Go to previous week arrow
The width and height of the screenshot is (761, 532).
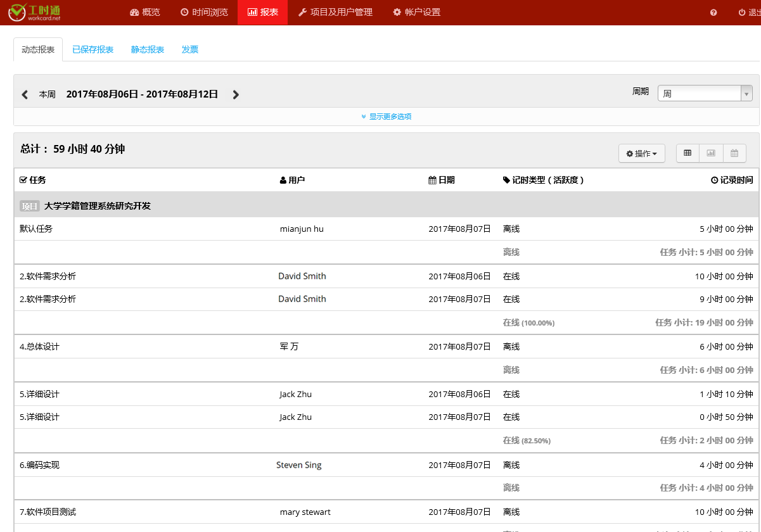[25, 95]
